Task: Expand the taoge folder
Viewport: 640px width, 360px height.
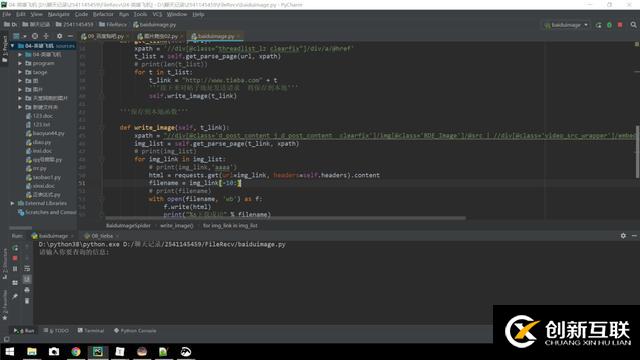Action: (x=20, y=72)
